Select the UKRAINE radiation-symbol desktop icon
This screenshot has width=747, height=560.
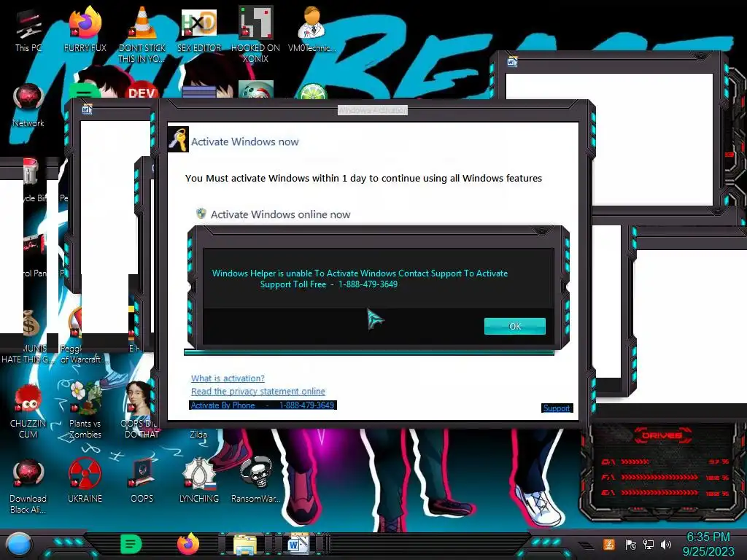pyautogui.click(x=85, y=481)
